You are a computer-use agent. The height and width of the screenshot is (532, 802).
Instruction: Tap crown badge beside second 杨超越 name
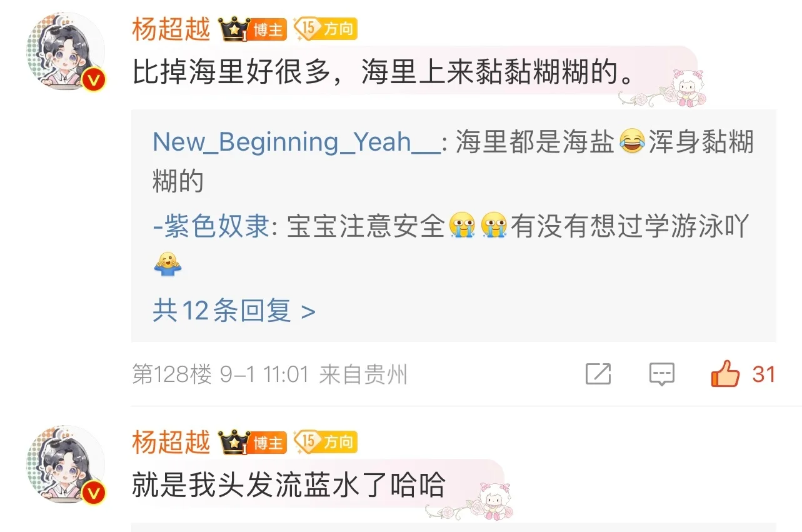point(234,443)
